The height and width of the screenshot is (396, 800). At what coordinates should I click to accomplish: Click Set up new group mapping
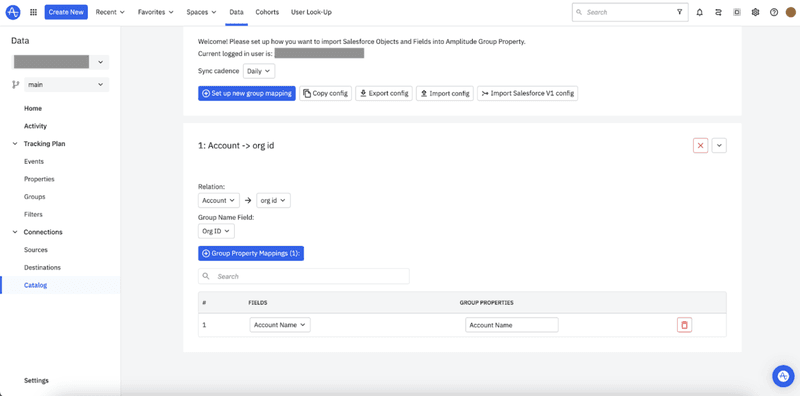[x=247, y=93]
